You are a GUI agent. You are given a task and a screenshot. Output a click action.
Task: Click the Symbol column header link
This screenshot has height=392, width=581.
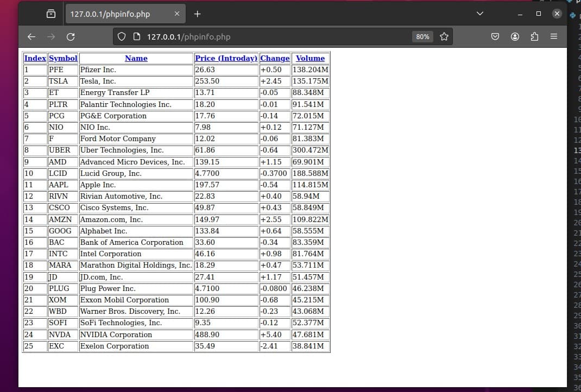click(x=63, y=58)
